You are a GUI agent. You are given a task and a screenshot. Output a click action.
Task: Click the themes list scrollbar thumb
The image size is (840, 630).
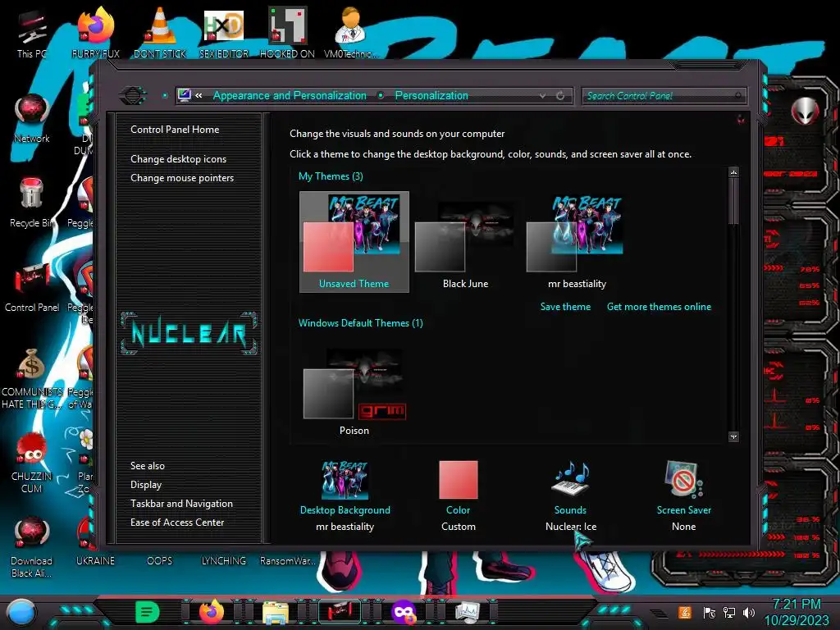point(733,202)
